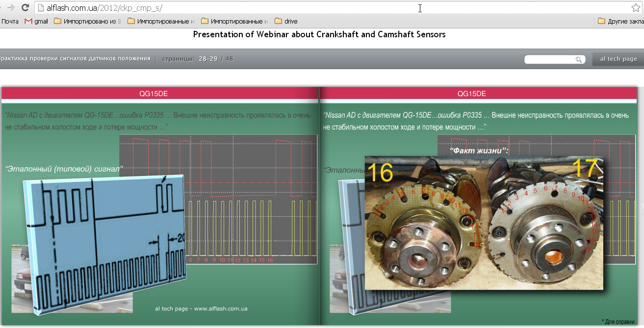Open the second 'Импортированные' bookmarks folder
644x328 pixels.
coord(161,21)
